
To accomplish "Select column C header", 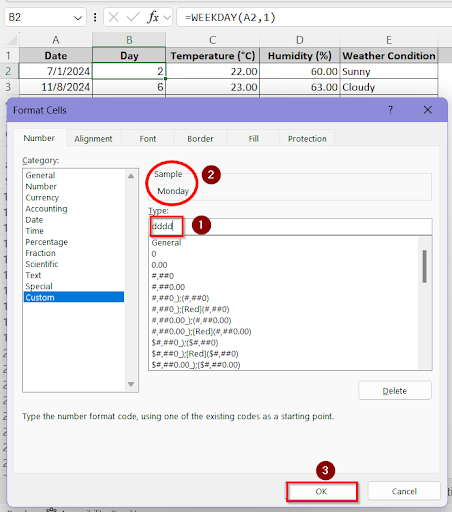I will click(x=212, y=40).
